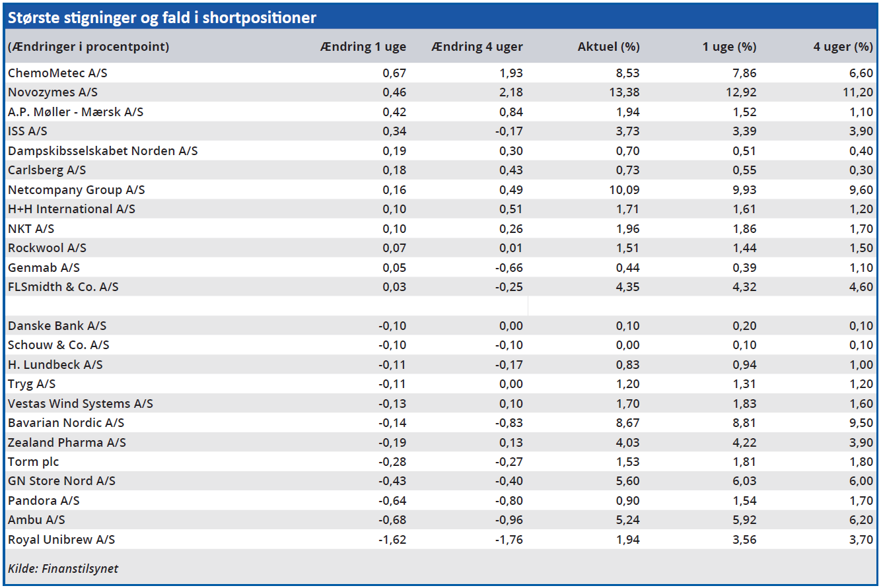Select Novozymes 1 uge value 12,92
Screen dimensions: 883x588
pyautogui.click(x=740, y=92)
